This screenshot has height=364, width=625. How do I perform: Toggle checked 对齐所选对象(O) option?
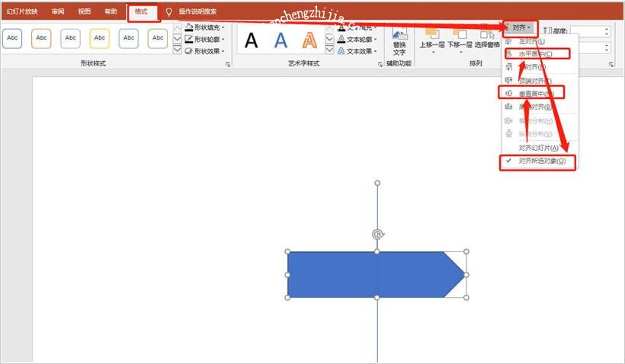tap(539, 161)
